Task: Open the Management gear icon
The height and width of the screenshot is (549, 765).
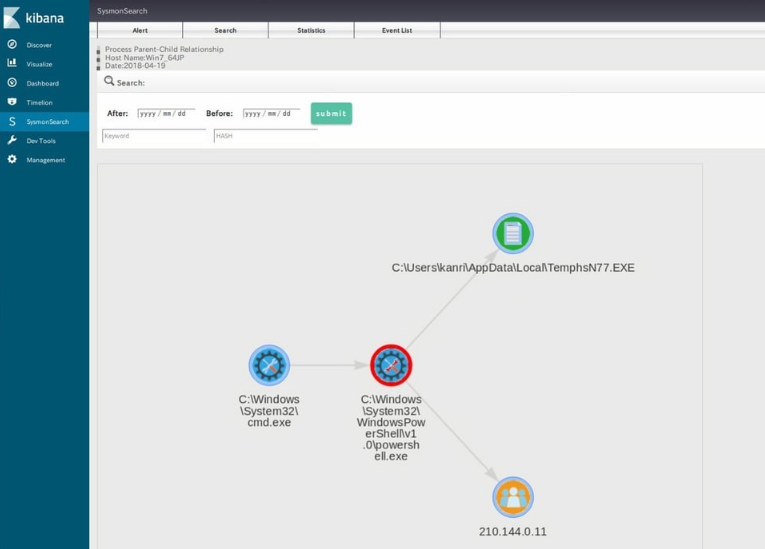Action: point(12,160)
